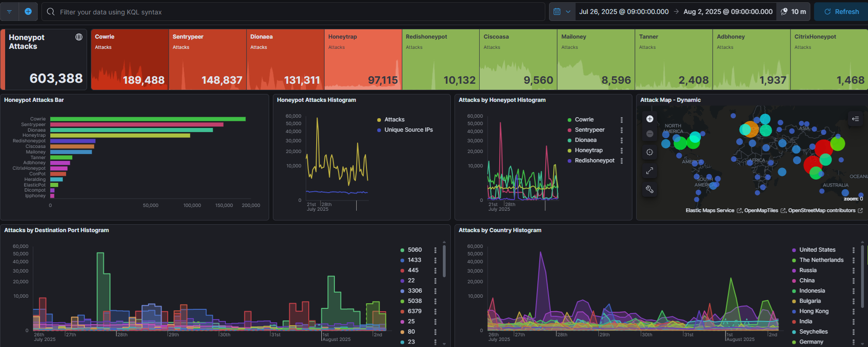
Task: Click the Honeytrap legend color dot
Action: pos(570,151)
